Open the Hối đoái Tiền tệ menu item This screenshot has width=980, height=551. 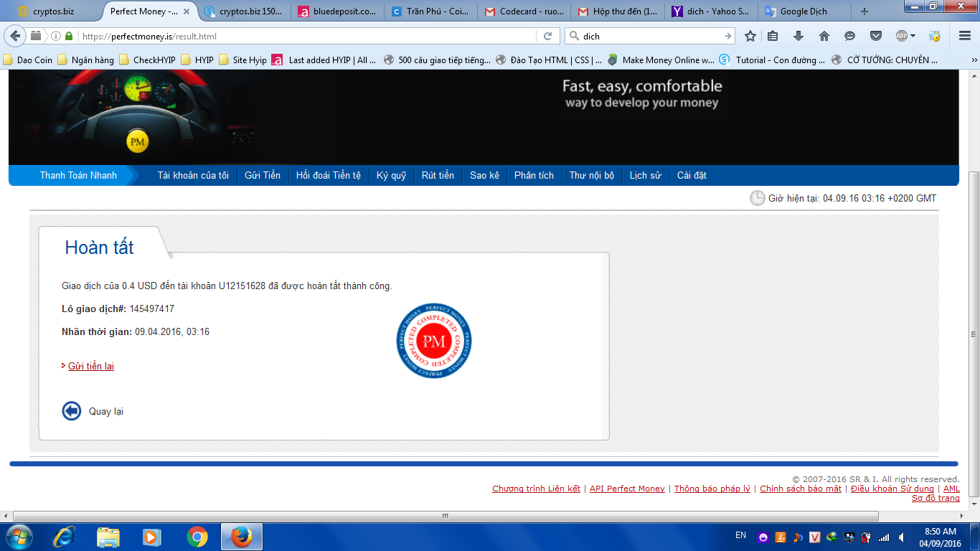pyautogui.click(x=329, y=175)
